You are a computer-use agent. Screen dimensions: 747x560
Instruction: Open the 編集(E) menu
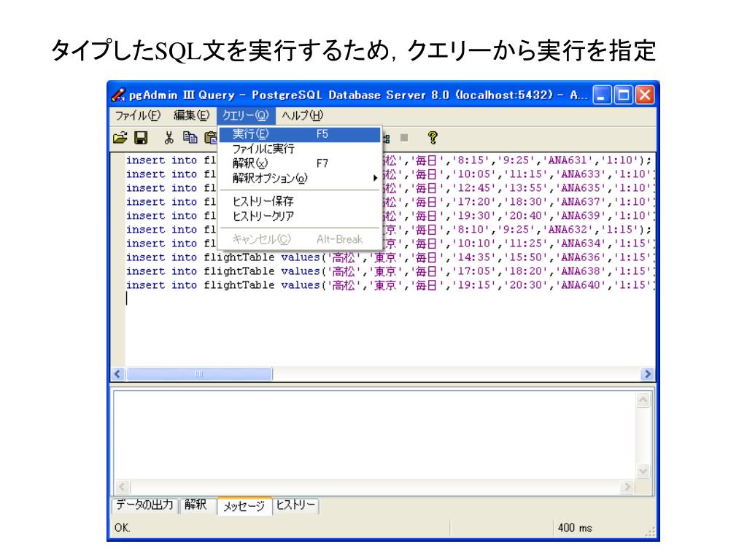click(x=192, y=115)
